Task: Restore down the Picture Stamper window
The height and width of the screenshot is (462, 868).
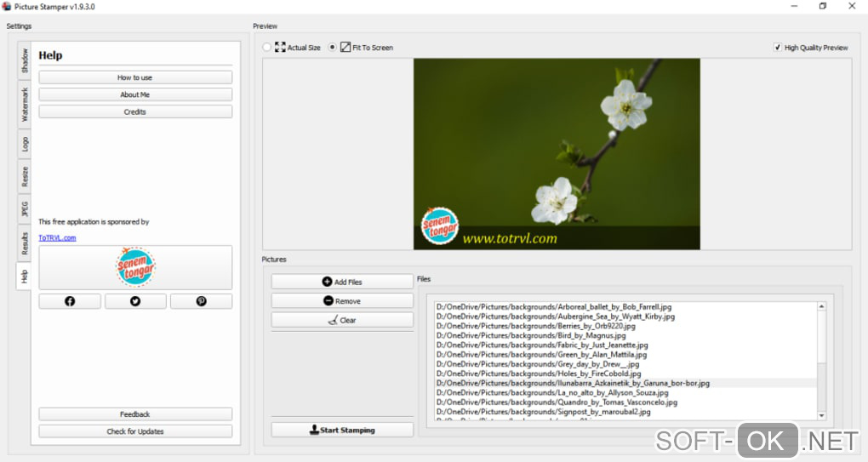Action: (823, 6)
